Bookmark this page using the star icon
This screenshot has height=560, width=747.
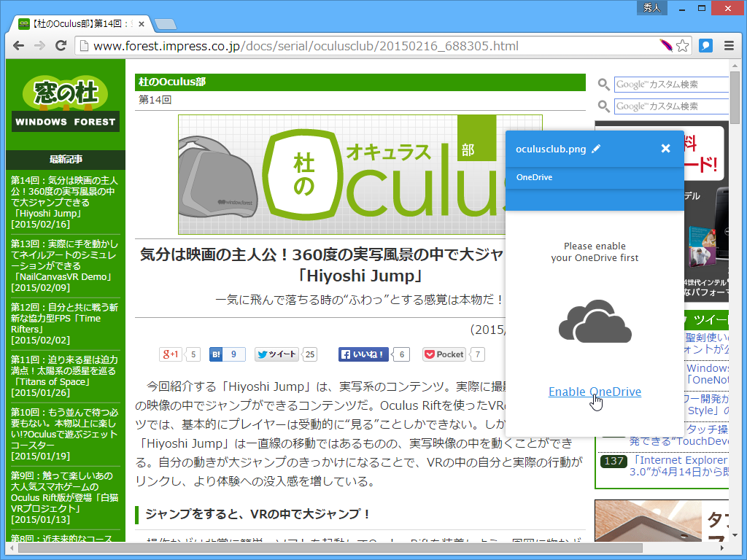click(x=684, y=45)
